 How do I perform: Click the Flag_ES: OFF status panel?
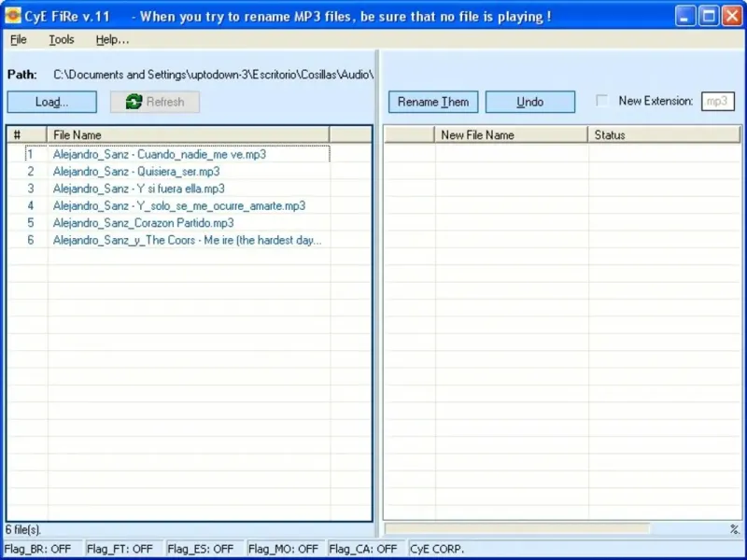(x=204, y=549)
